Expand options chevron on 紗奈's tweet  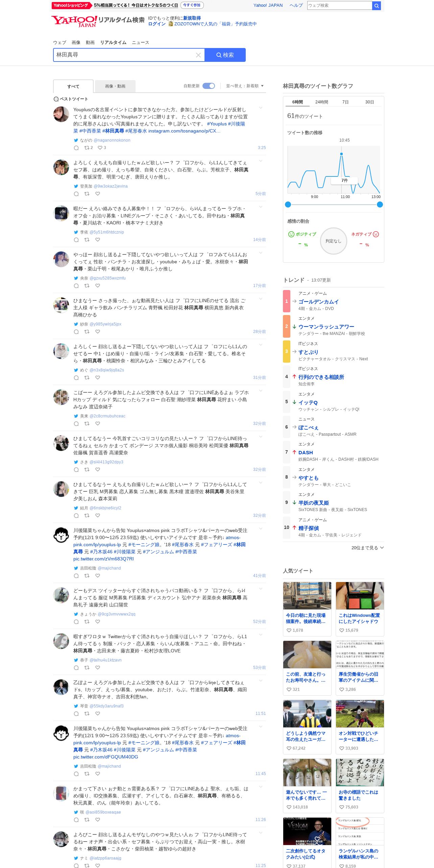pos(261,299)
